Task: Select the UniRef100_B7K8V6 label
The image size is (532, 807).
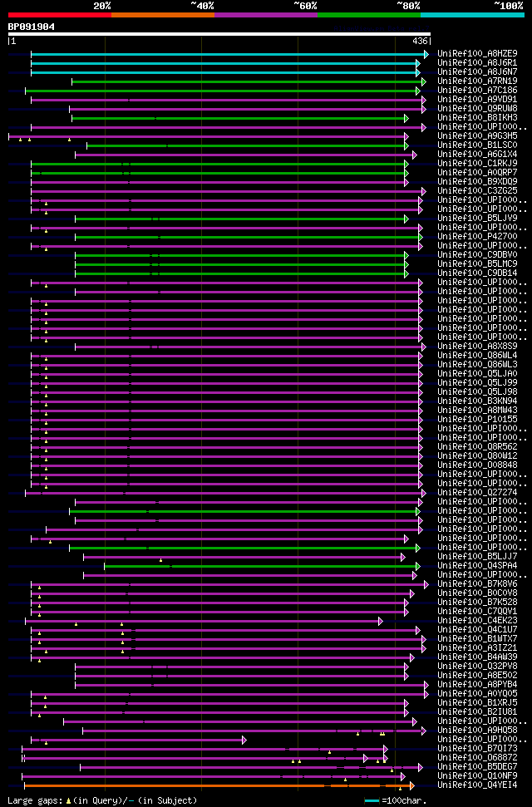Action: [477, 584]
